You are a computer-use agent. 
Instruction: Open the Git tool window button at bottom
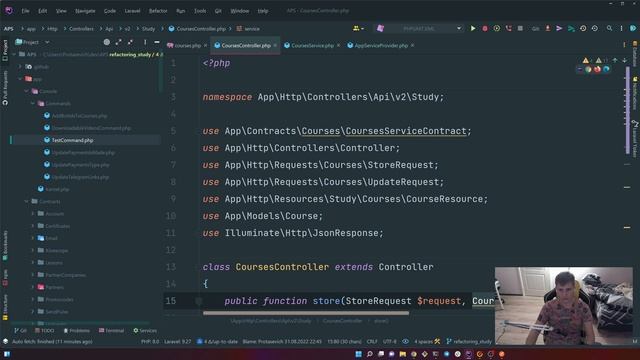pyautogui.click(x=21, y=330)
